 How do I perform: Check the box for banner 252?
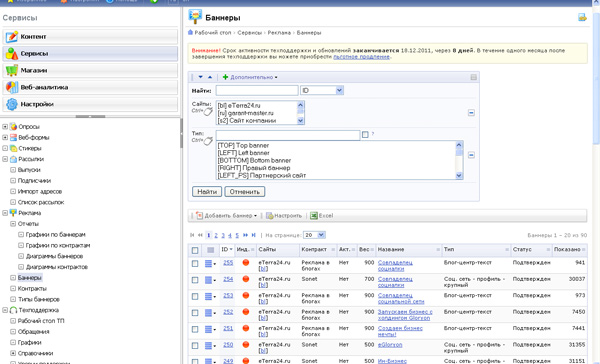195,313
